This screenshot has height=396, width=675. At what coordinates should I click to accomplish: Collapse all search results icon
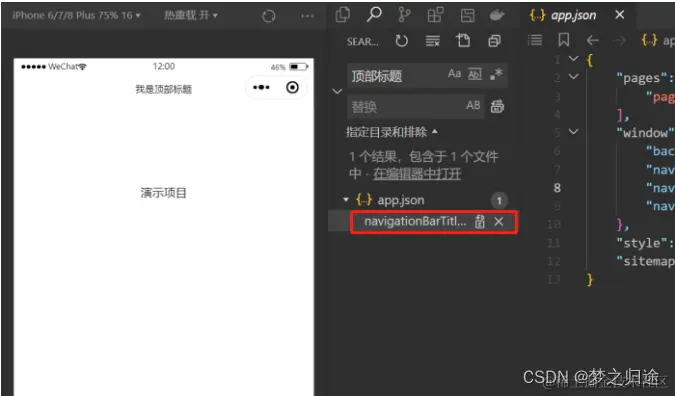pos(494,41)
